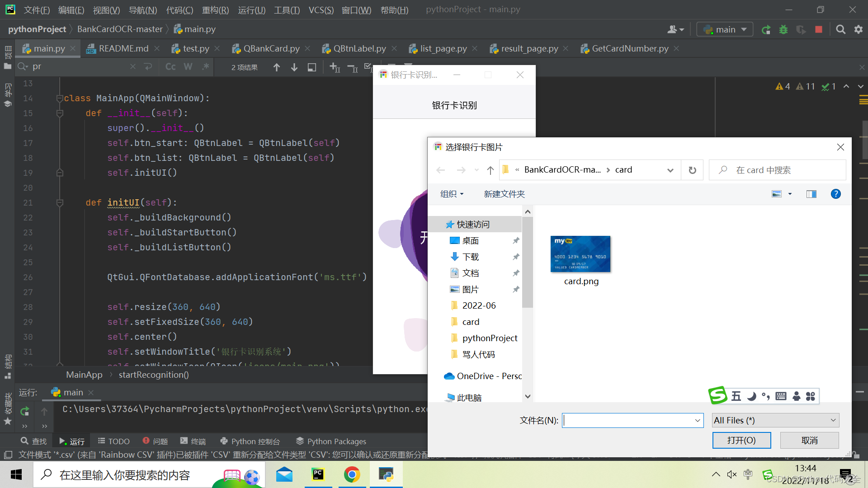The image size is (868, 488).
Task: Click refresh button in file dialog
Action: tap(692, 170)
